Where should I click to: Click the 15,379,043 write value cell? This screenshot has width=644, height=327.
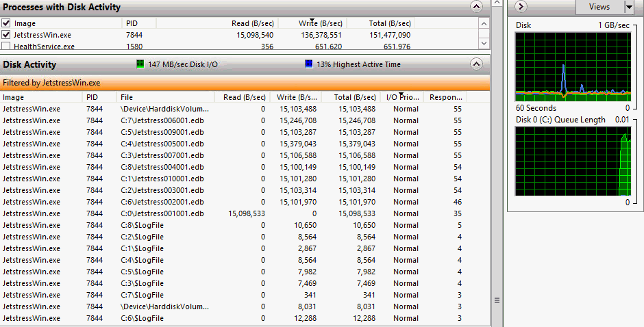coord(298,144)
